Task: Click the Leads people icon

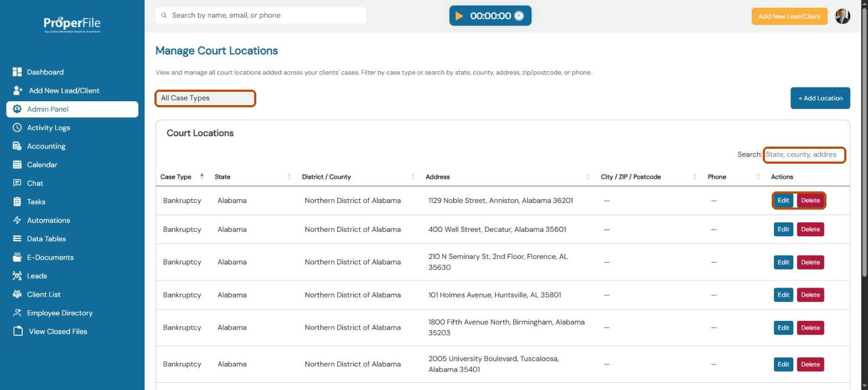Action: 17,275
